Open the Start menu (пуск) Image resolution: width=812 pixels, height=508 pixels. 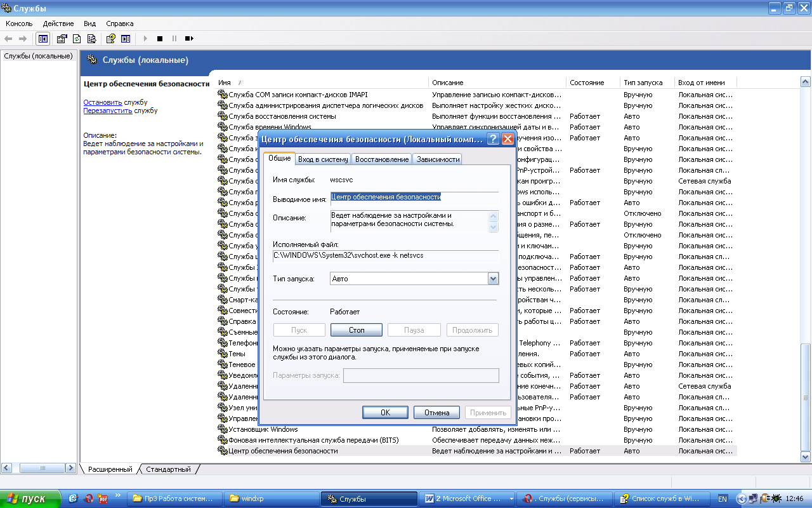point(30,498)
